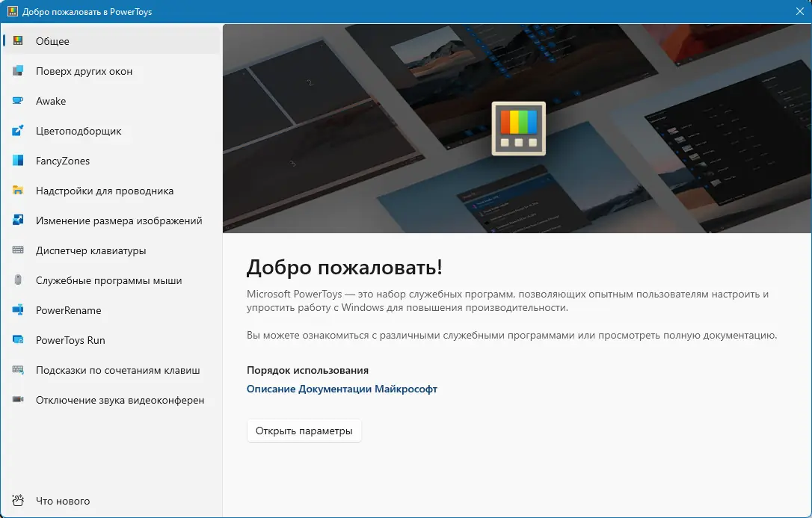This screenshot has width=812, height=518.
Task: Open the Цветоподборщик page
Action: click(111, 131)
